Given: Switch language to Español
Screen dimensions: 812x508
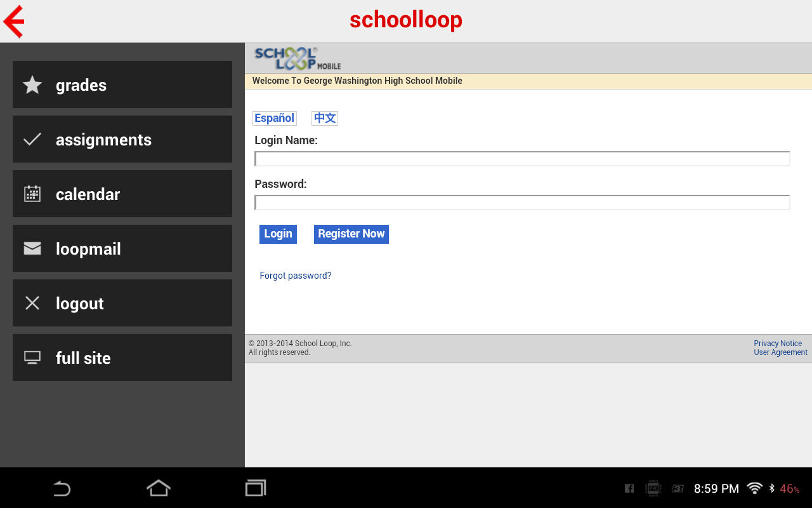Looking at the screenshot, I should click(275, 118).
